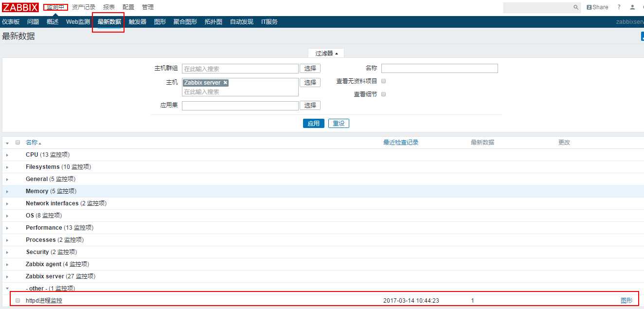Screen dimensions: 644x309
Task: Go to the 自动发现 submenu
Action: (x=242, y=22)
